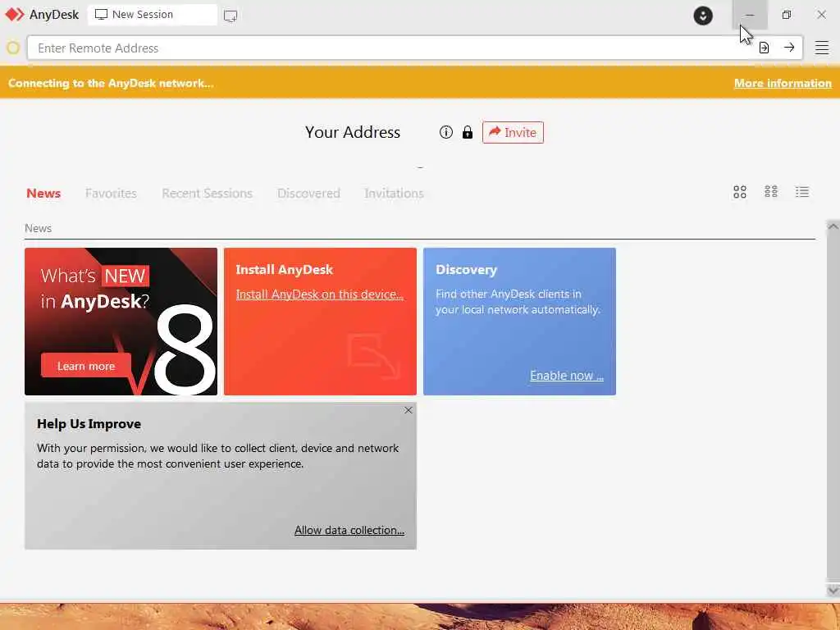
Task: Click Install AnyDesk on this device link
Action: point(319,294)
